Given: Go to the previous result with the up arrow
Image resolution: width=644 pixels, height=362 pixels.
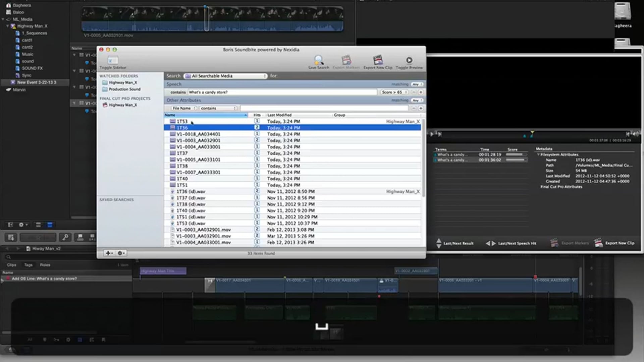Looking at the screenshot, I should pyautogui.click(x=439, y=240).
